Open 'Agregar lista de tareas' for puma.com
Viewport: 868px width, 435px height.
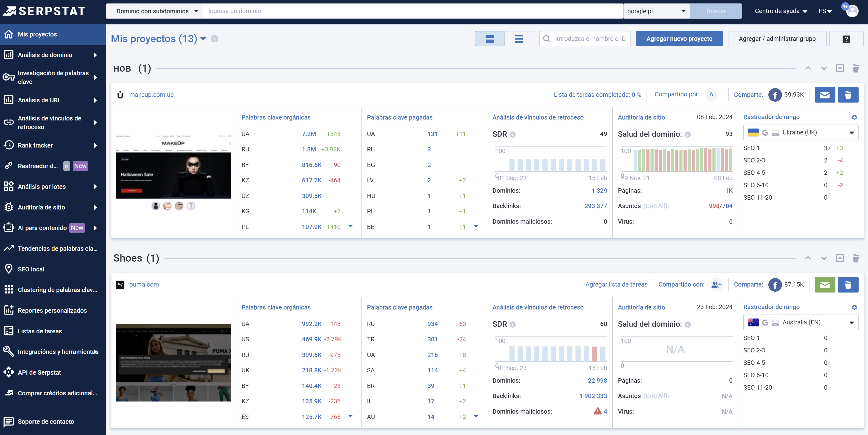(x=616, y=284)
